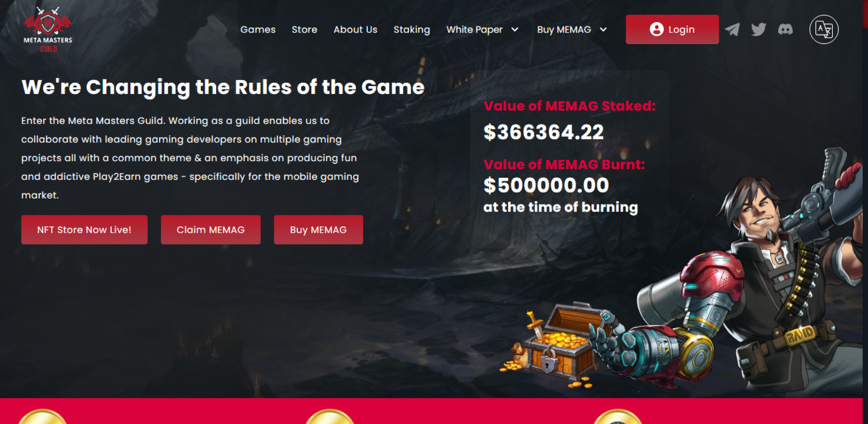
Task: Click the page's vertical scrollbar
Action: point(865,212)
